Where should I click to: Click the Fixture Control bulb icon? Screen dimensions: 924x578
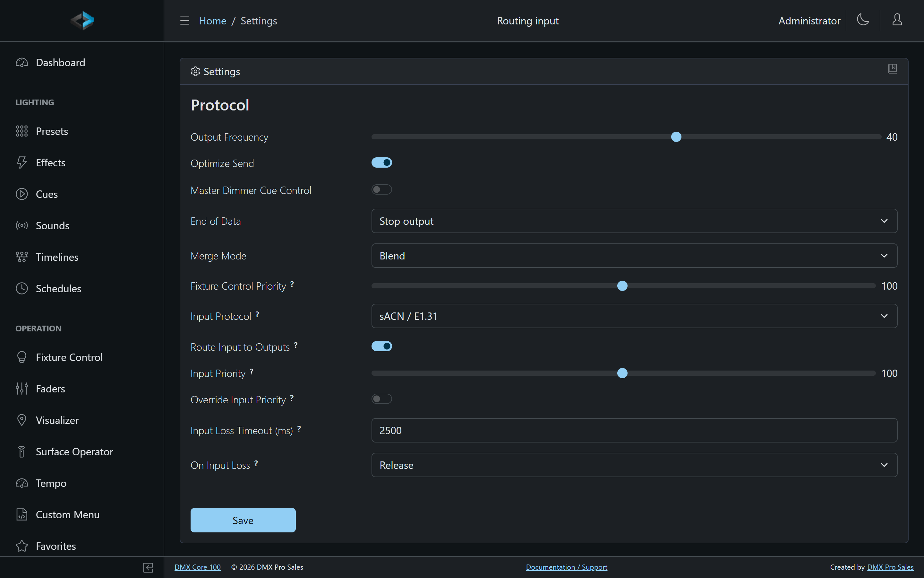coord(22,357)
